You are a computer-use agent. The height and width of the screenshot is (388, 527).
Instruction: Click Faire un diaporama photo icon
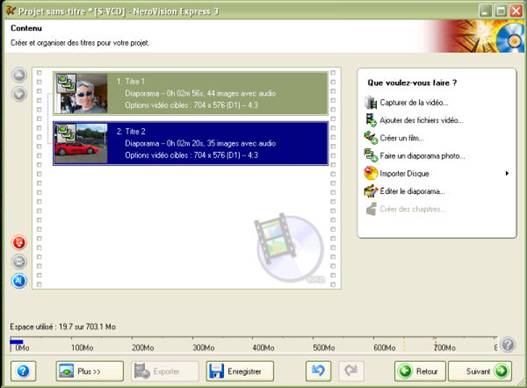[x=371, y=156]
